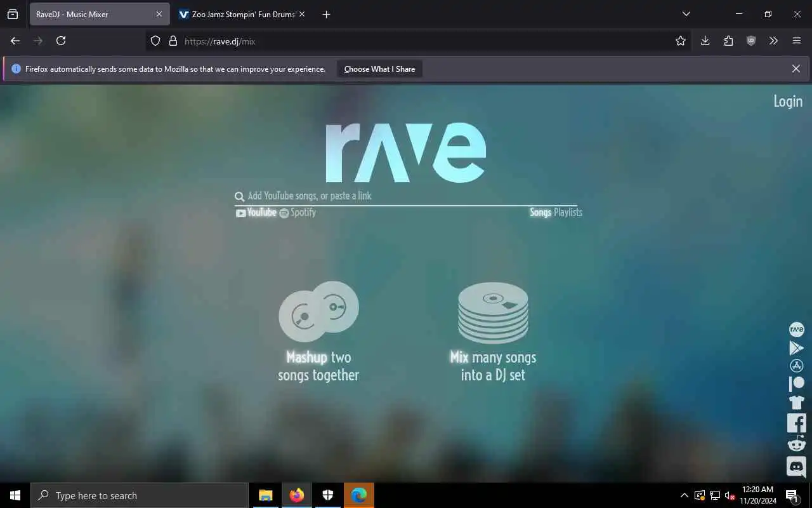Click the site padlock security icon
The image size is (812, 508).
173,41
